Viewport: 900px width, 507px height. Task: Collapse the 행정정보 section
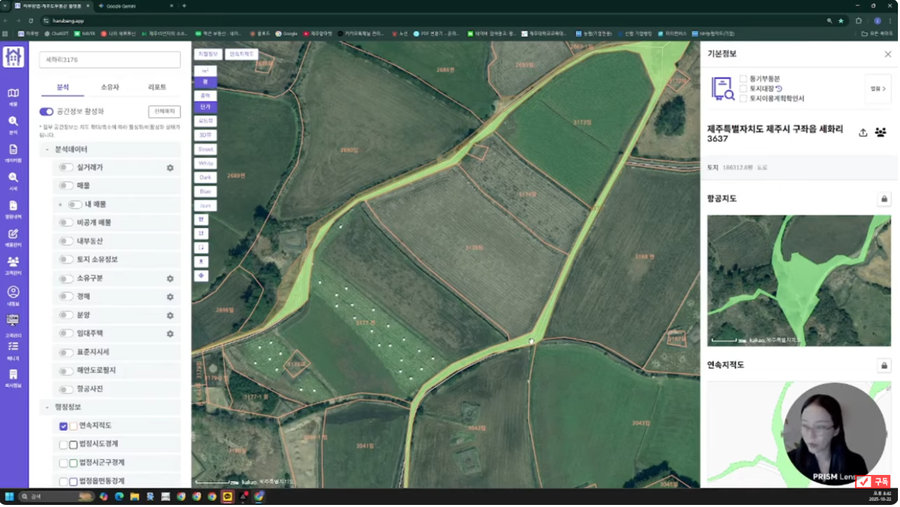[x=47, y=408]
